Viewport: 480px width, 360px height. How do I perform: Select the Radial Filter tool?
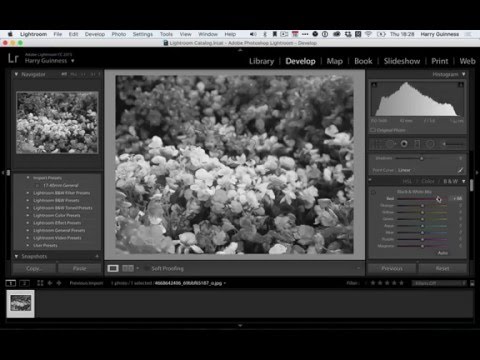pyautogui.click(x=430, y=144)
